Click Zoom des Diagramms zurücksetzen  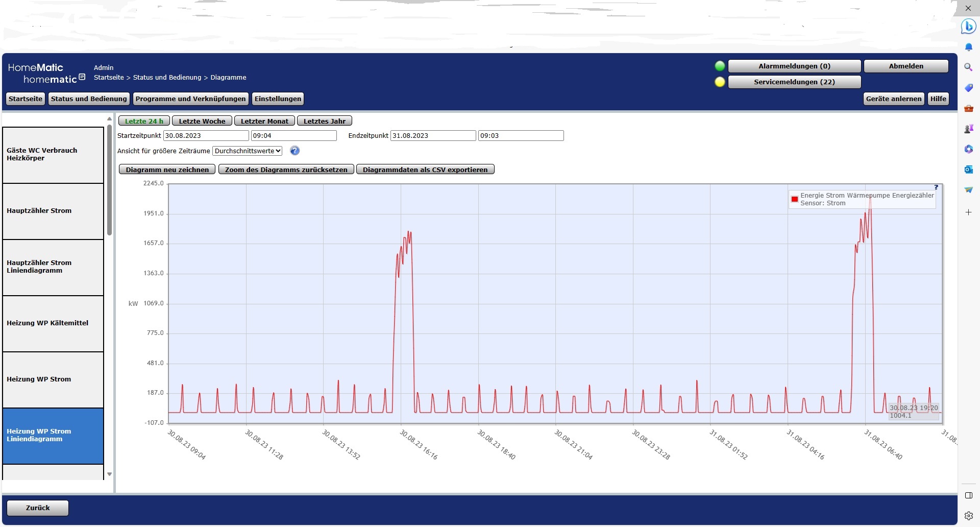tap(286, 170)
